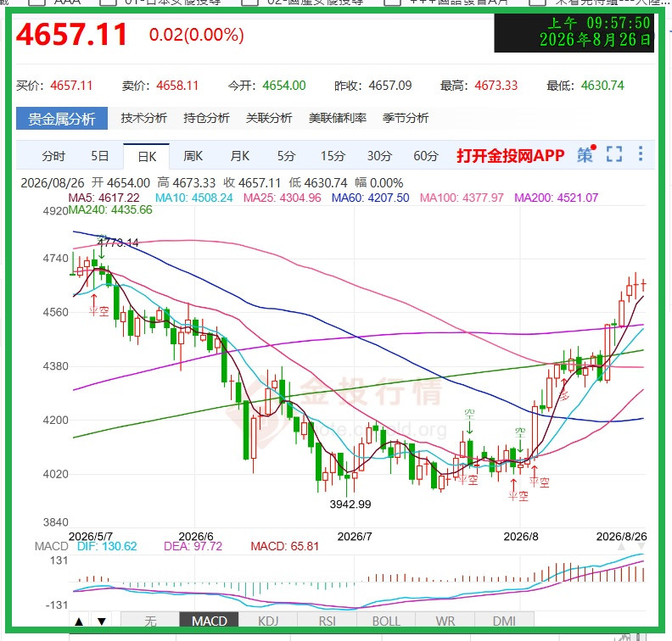Open 美联储利率 tab
This screenshot has height=641, width=672.
(x=338, y=118)
